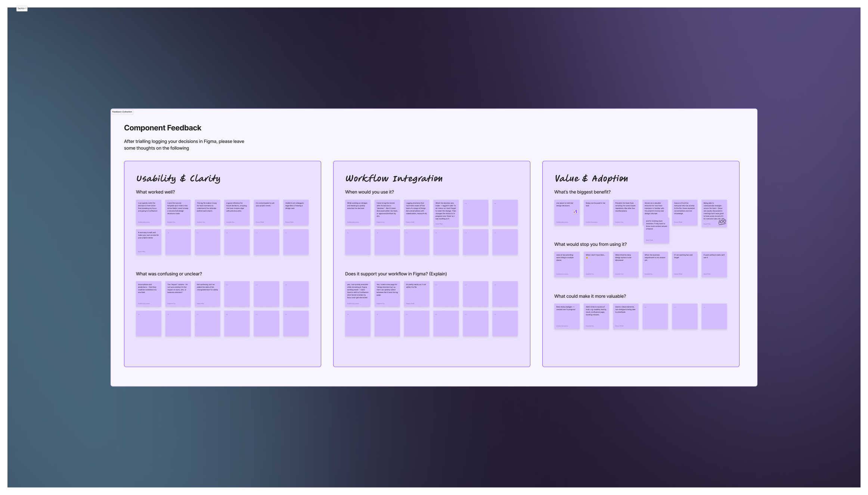Select the 'Usability & Clarity' title
The width and height of the screenshot is (868, 495).
(178, 179)
